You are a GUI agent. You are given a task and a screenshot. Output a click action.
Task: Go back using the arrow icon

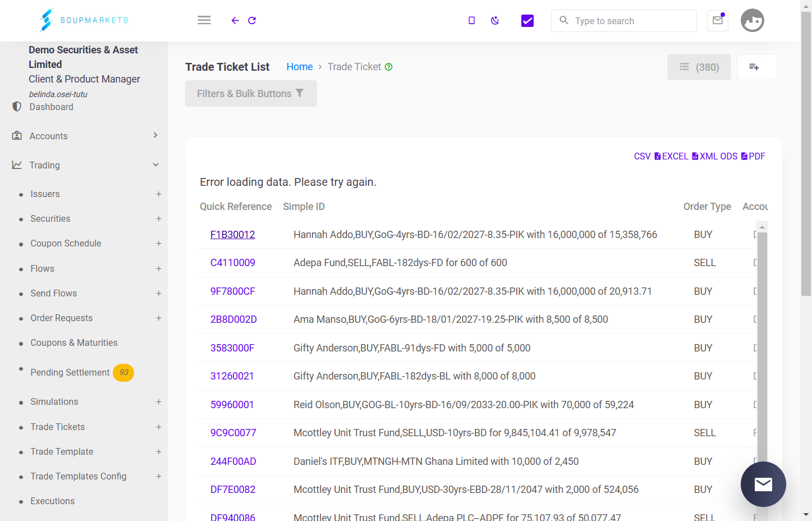coord(235,20)
